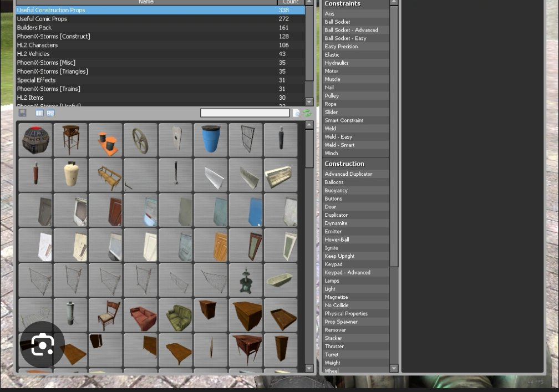Select the Stacker tool
Screen dimensions: 559x392
coord(356,338)
